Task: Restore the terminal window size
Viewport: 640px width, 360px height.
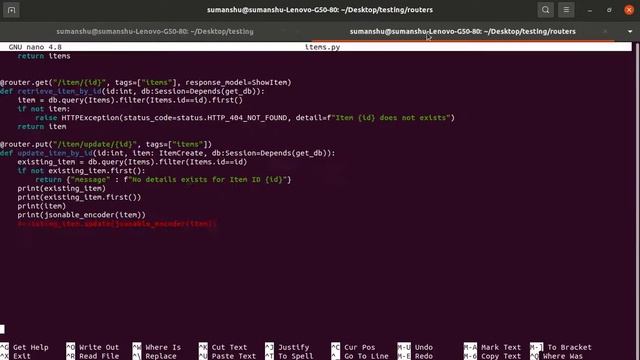Action: click(609, 10)
